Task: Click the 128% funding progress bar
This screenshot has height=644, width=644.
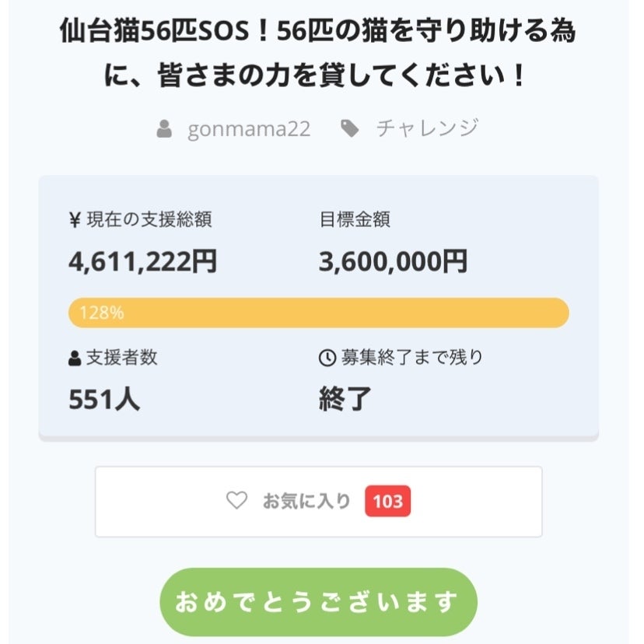Action: point(319,313)
